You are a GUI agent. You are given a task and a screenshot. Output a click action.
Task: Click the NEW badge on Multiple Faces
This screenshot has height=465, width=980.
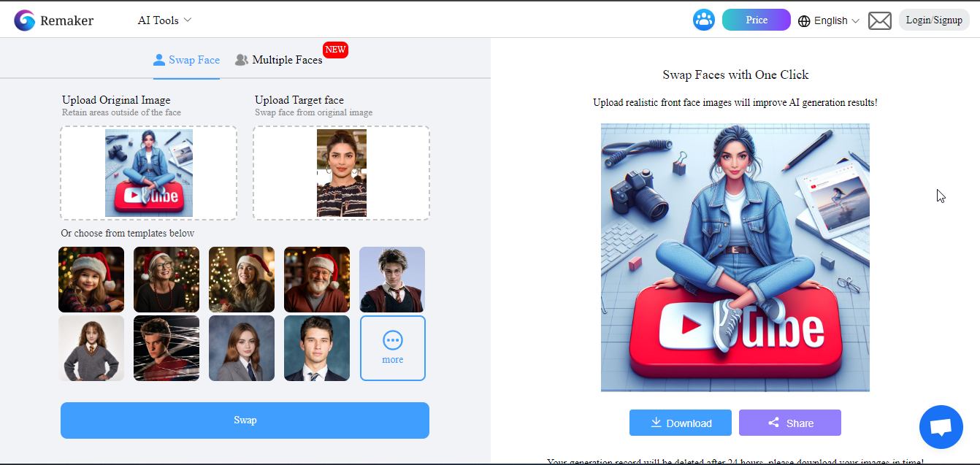point(335,50)
